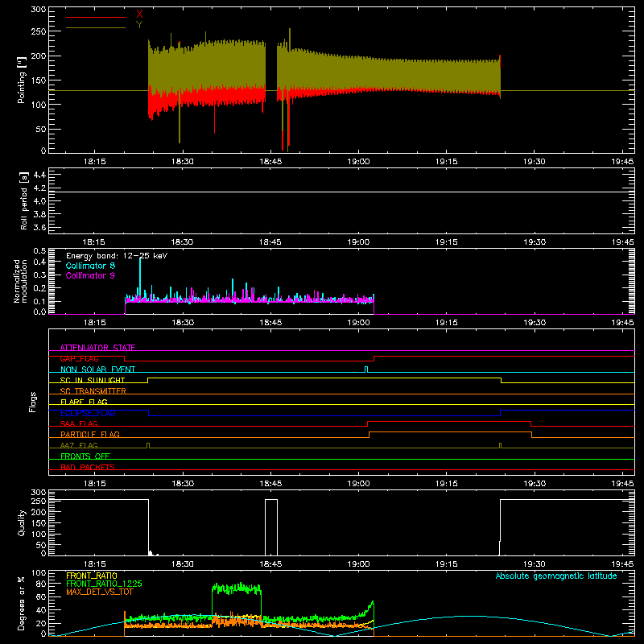Click 18:45 tick under modulation plot
This screenshot has height=644, width=644.
coord(270,323)
